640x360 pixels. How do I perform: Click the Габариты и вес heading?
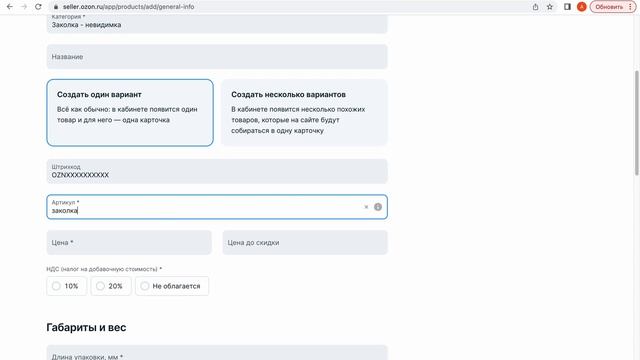tap(86, 327)
